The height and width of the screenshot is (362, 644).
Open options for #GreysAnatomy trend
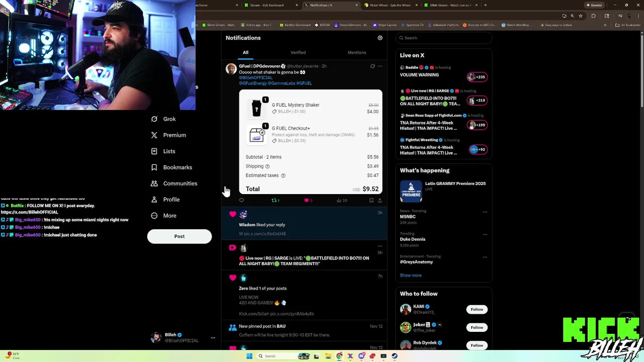pyautogui.click(x=485, y=257)
